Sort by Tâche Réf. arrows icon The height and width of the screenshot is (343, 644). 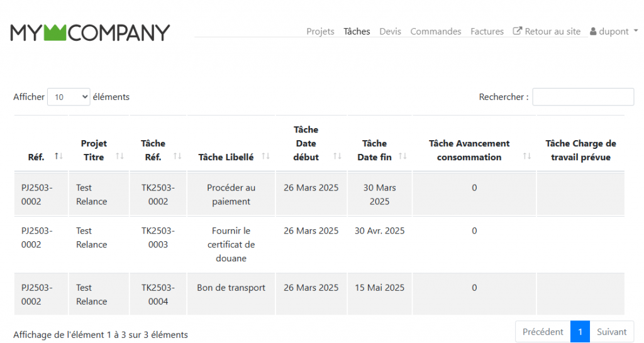[x=177, y=156]
